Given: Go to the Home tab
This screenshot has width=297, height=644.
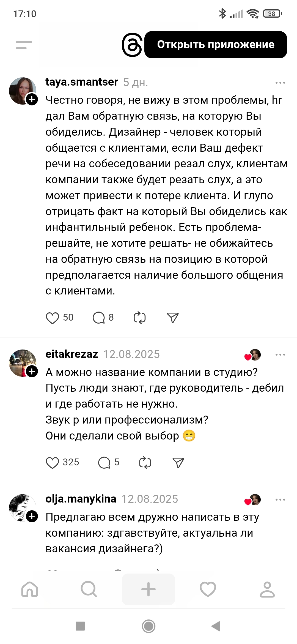Looking at the screenshot, I should click(30, 589).
